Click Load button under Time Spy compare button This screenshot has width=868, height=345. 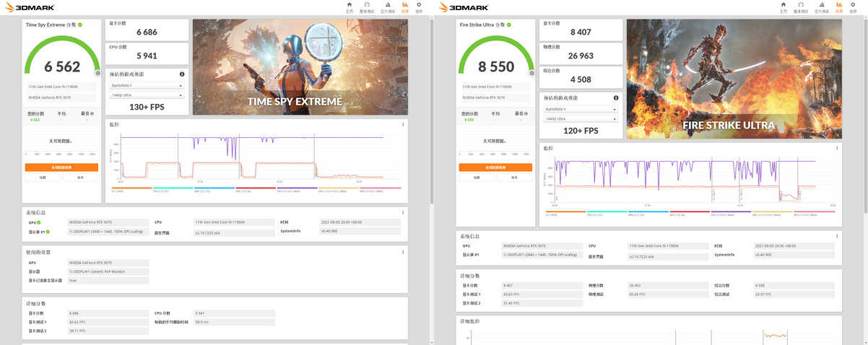pos(43,177)
